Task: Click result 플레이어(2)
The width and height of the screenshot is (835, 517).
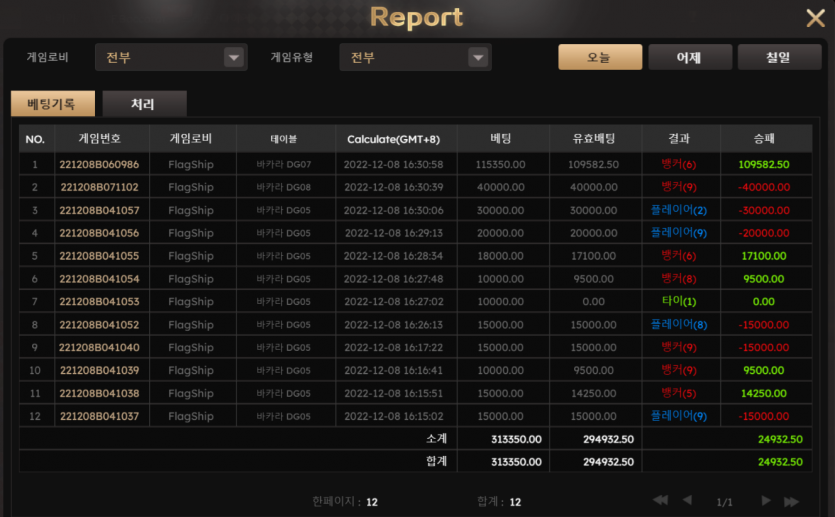Action: 679,210
